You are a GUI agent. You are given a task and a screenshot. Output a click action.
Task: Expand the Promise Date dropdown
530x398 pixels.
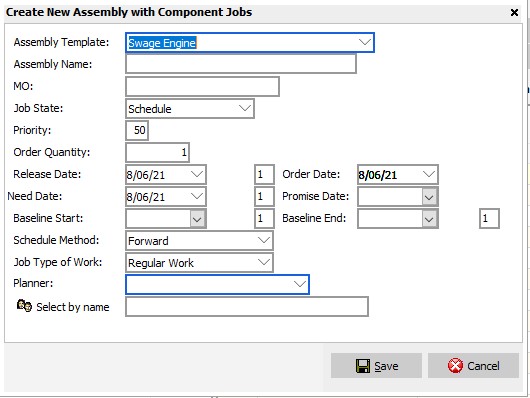(x=429, y=197)
